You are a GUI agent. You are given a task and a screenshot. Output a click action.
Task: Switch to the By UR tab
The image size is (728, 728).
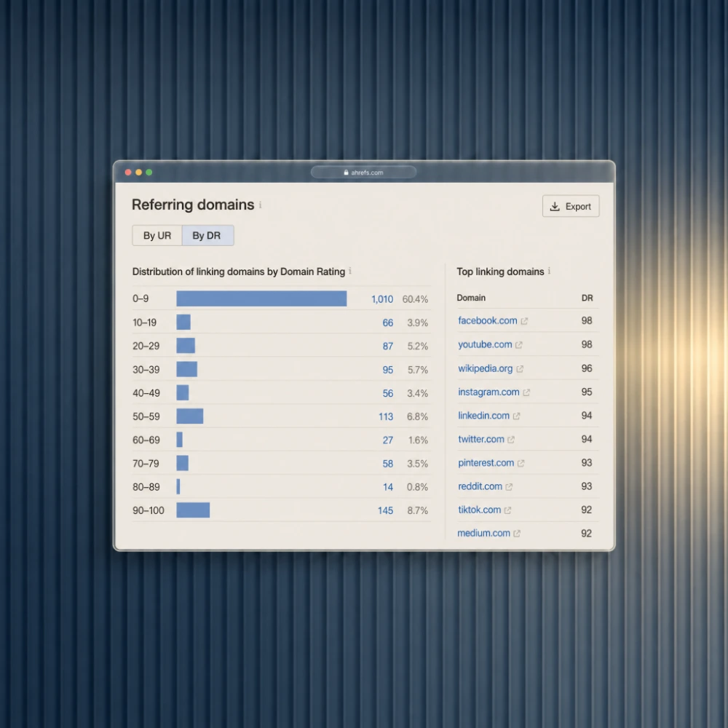pos(157,235)
